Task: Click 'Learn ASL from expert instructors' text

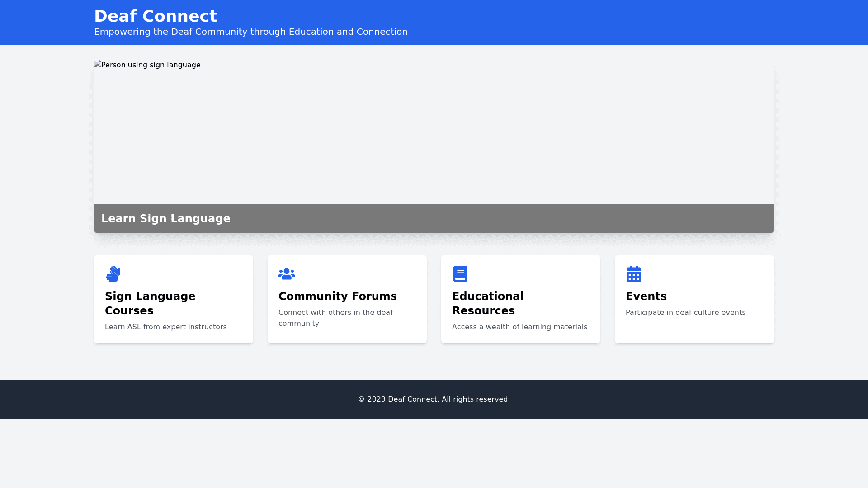Action: click(165, 327)
